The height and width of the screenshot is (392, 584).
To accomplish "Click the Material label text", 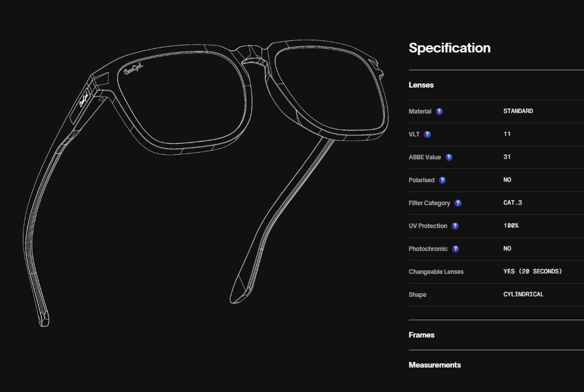I will (420, 111).
